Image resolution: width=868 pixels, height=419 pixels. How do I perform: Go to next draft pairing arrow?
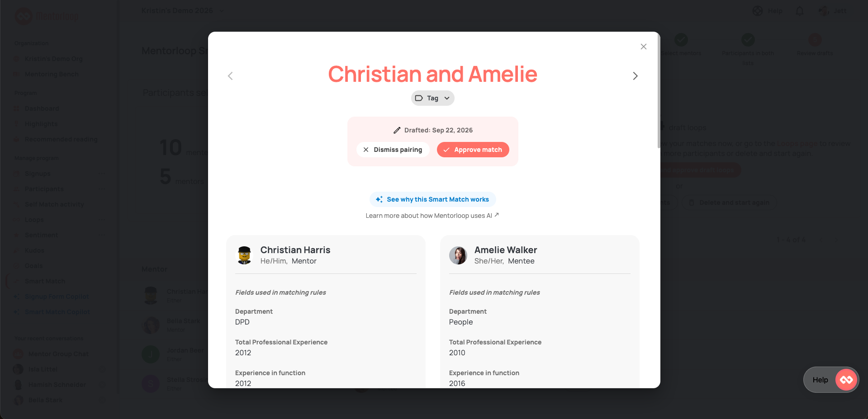[635, 76]
